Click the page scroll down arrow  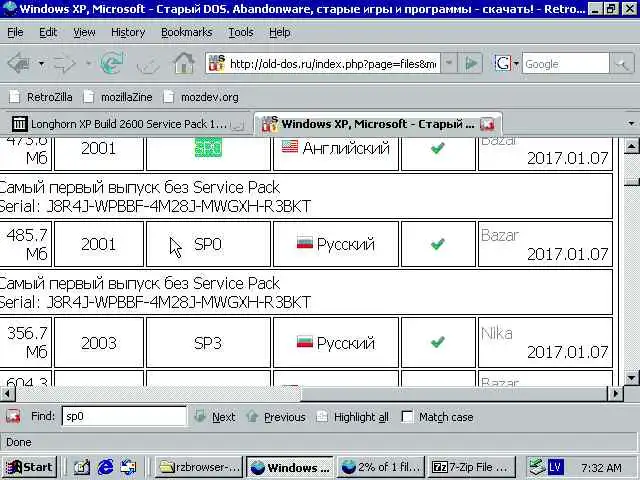(x=631, y=377)
